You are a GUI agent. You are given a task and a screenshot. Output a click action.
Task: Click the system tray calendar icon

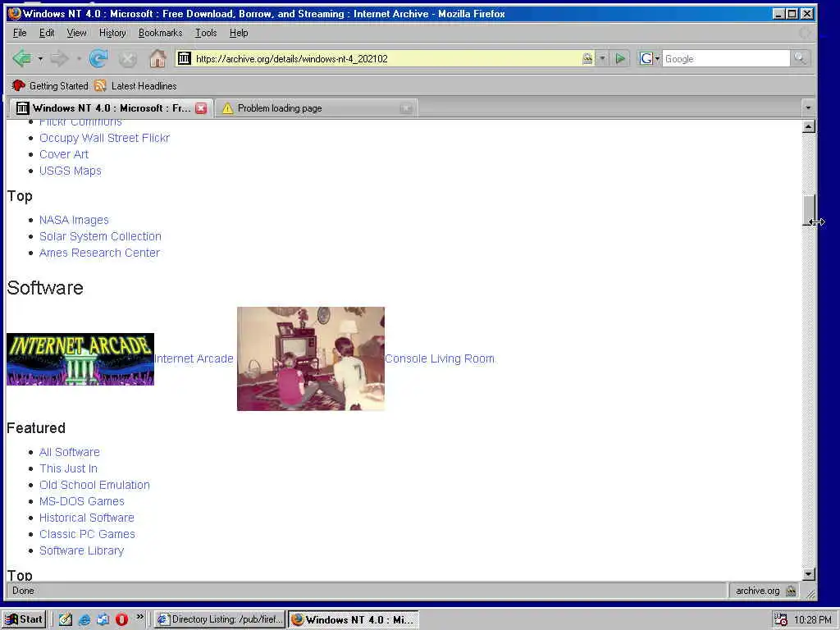[781, 620]
